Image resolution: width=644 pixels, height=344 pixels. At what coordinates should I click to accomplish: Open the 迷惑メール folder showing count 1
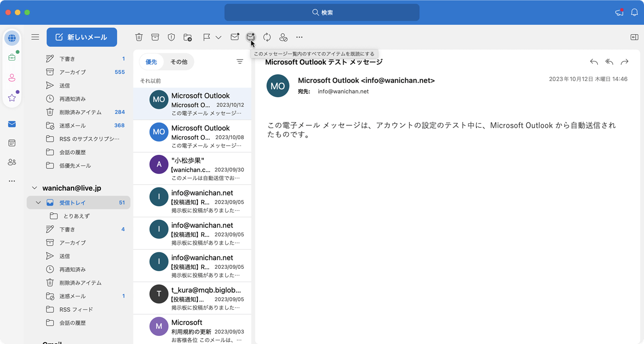click(79, 296)
